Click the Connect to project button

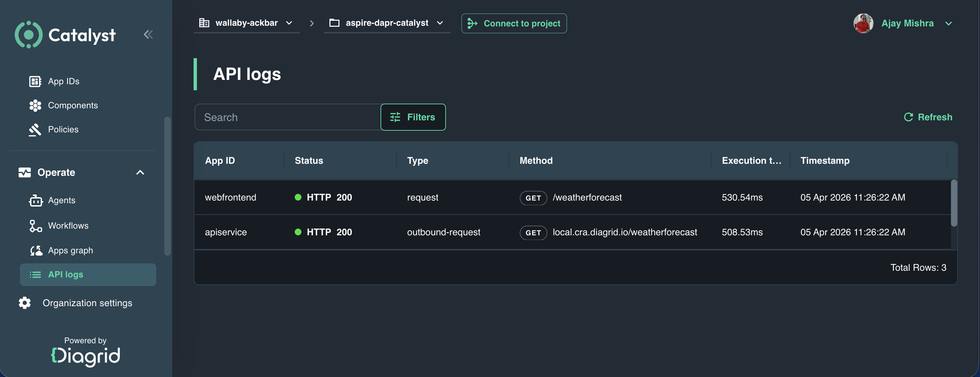[514, 24]
